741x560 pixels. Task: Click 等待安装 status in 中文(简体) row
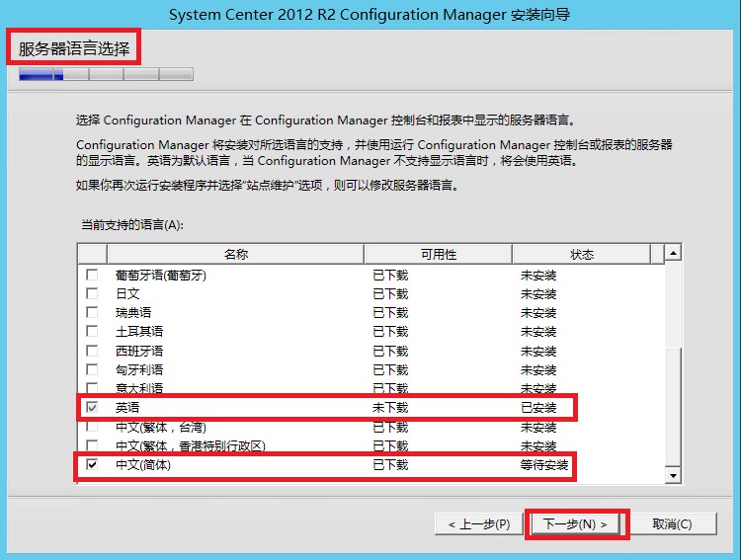pos(544,465)
